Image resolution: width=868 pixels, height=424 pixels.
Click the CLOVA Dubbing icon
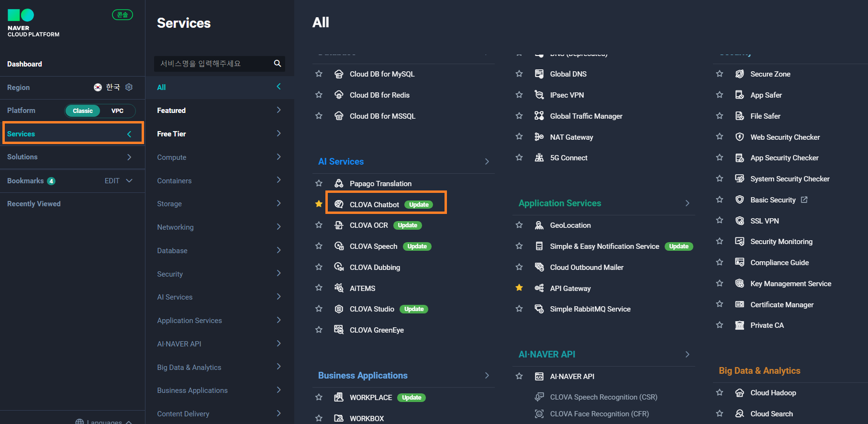339,267
